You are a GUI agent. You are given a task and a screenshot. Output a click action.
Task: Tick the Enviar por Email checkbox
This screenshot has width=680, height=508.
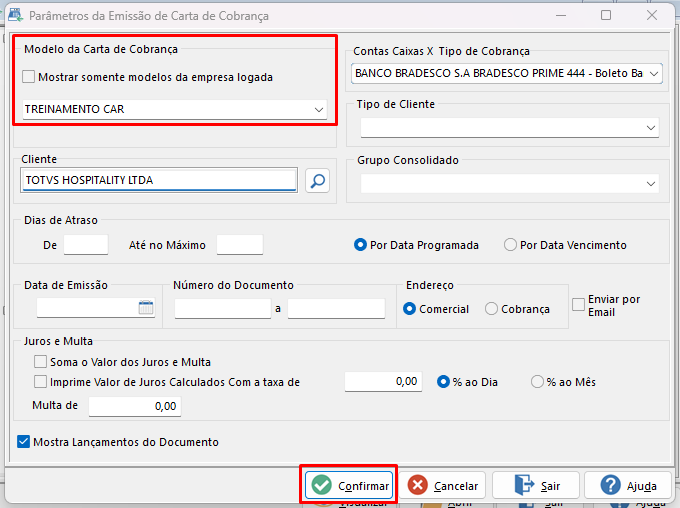(x=579, y=305)
